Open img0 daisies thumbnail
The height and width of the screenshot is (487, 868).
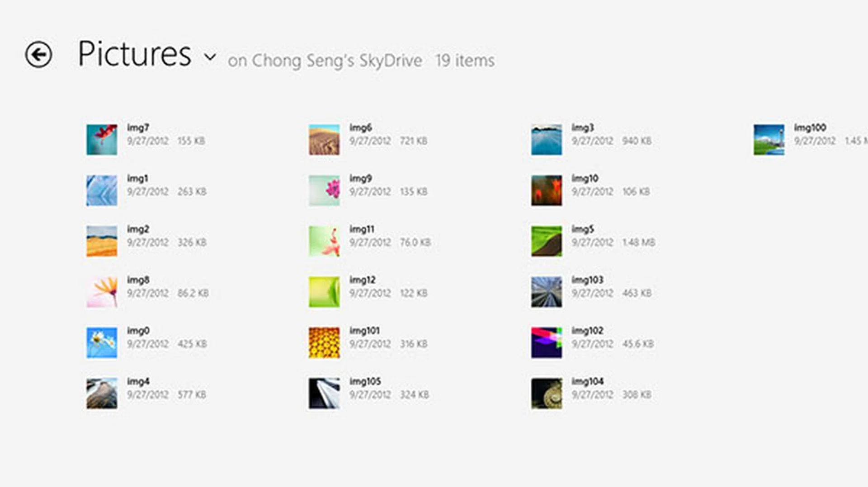[x=102, y=342]
